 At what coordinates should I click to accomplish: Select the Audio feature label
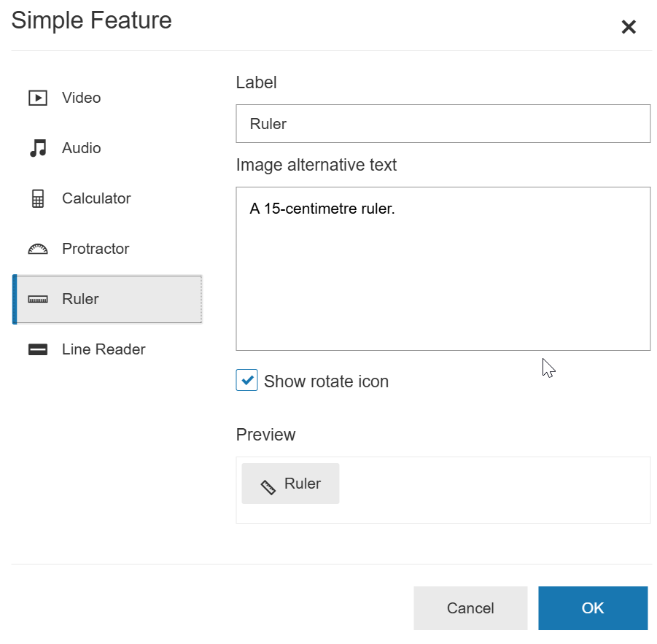pyautogui.click(x=81, y=148)
